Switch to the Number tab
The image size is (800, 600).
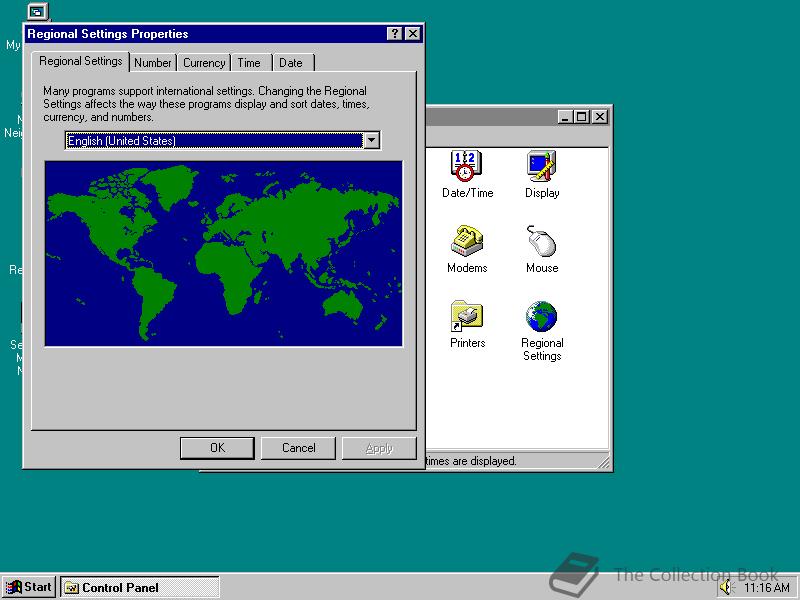coord(153,63)
